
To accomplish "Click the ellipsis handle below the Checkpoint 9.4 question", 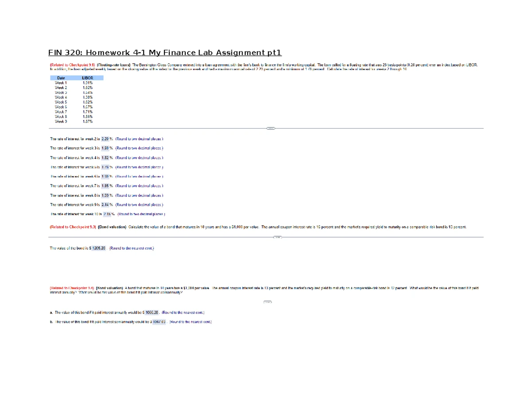I will [268, 302].
